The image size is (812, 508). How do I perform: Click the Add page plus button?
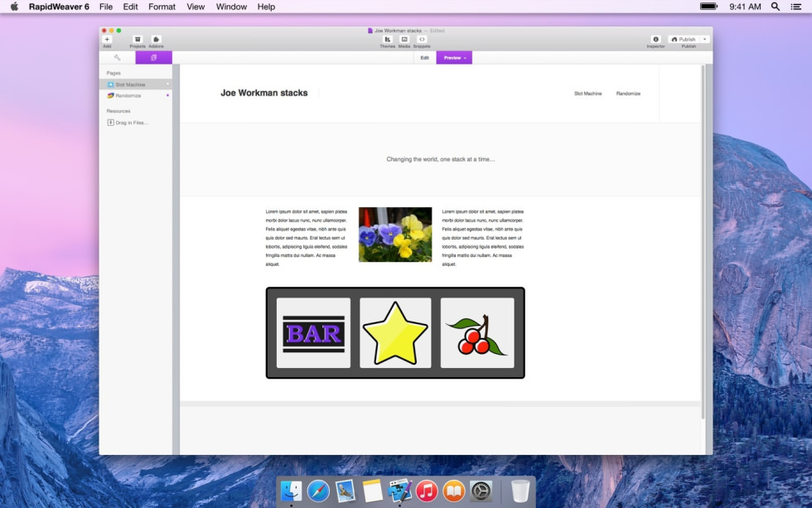pos(107,39)
